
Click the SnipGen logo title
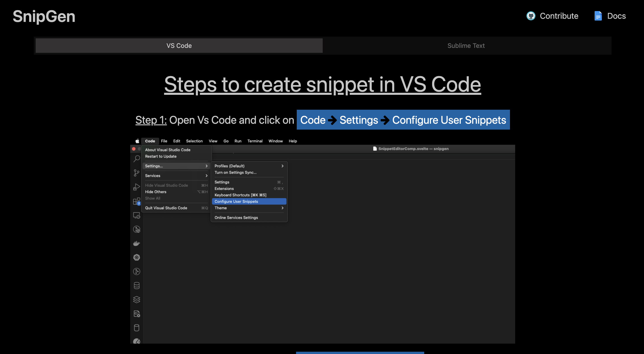coord(44,16)
